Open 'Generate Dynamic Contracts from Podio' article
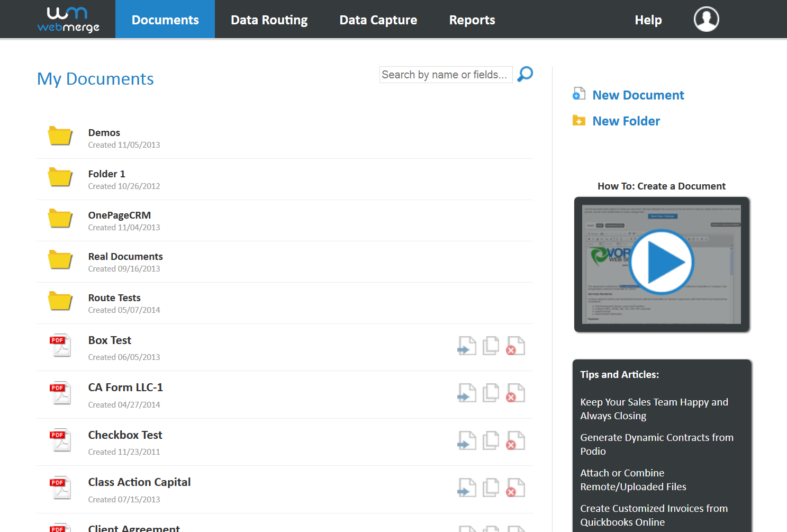 coord(657,444)
